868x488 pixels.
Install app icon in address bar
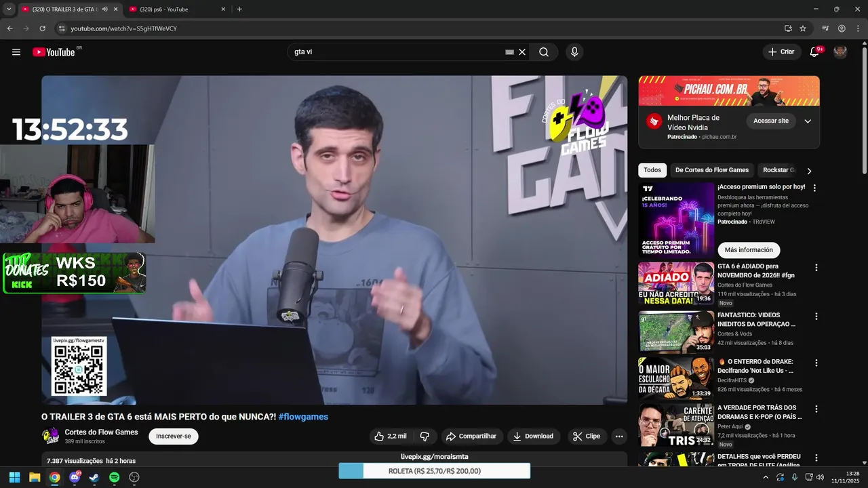pos(788,28)
